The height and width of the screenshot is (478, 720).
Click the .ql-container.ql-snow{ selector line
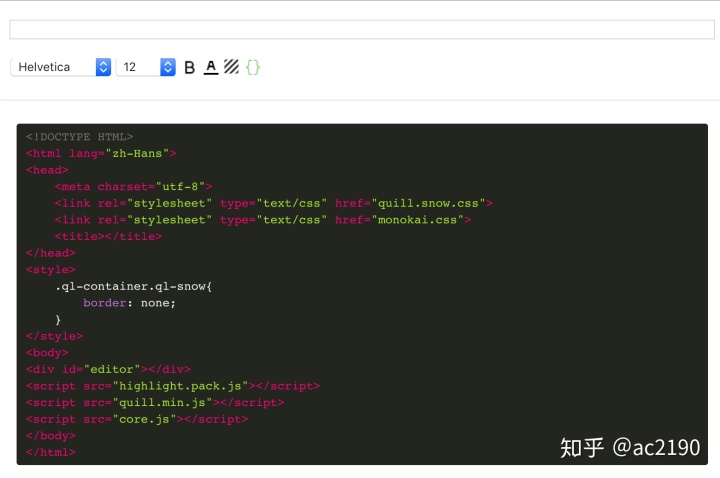click(133, 286)
